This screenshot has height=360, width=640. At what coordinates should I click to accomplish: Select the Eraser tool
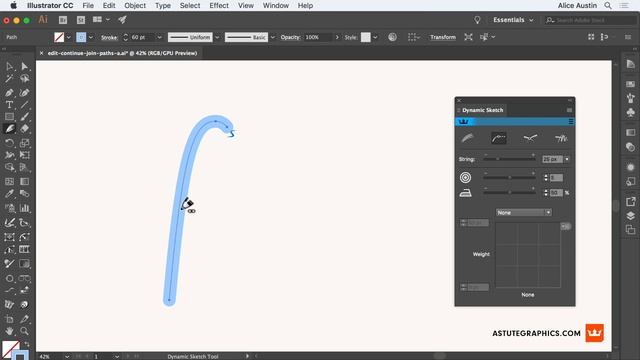click(x=24, y=129)
